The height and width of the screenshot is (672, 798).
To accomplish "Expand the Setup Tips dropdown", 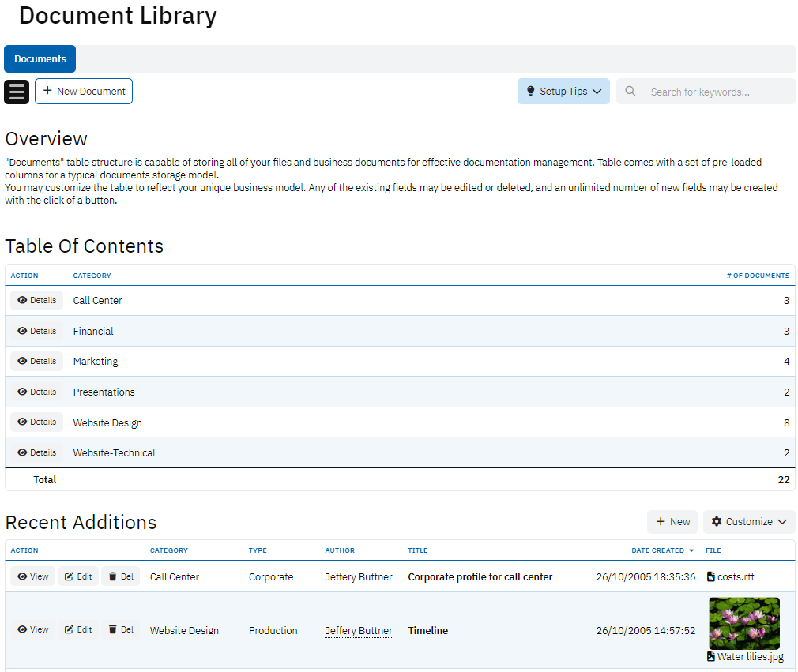I will (x=563, y=92).
